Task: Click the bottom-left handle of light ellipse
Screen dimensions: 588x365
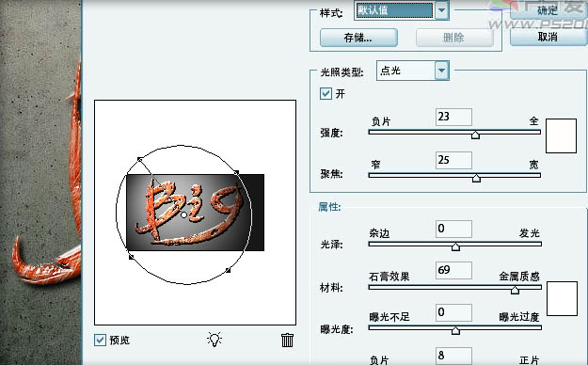Action: point(132,257)
